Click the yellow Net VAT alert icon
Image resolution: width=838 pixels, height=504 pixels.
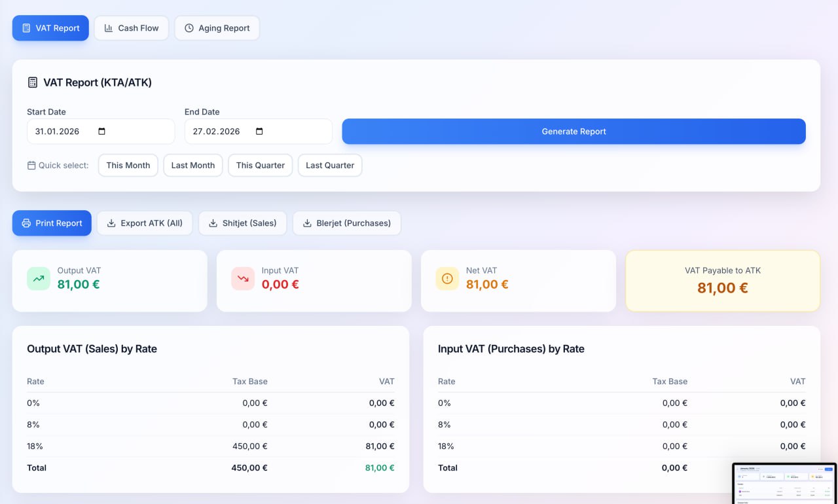[x=447, y=278]
